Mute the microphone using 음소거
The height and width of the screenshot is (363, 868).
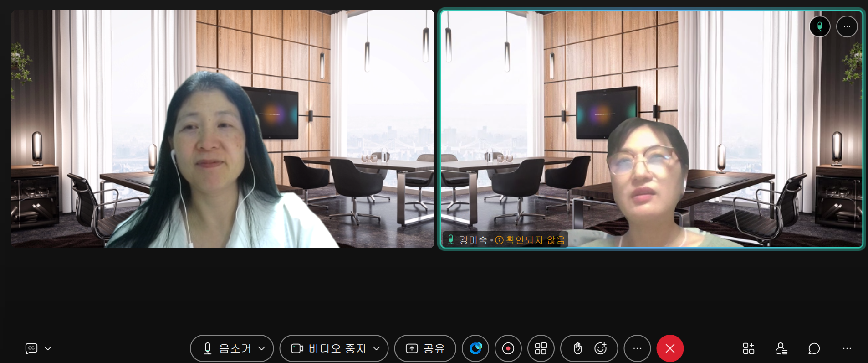(227, 348)
